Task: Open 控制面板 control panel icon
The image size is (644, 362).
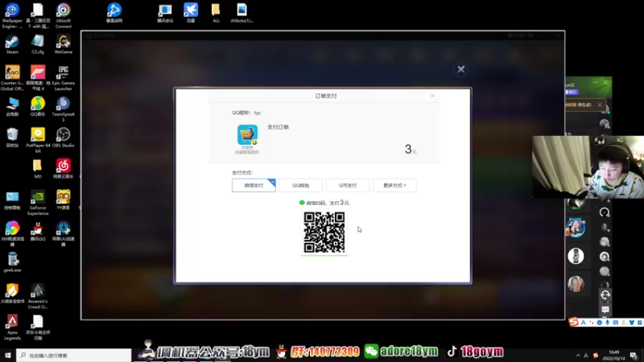Action: point(12,200)
